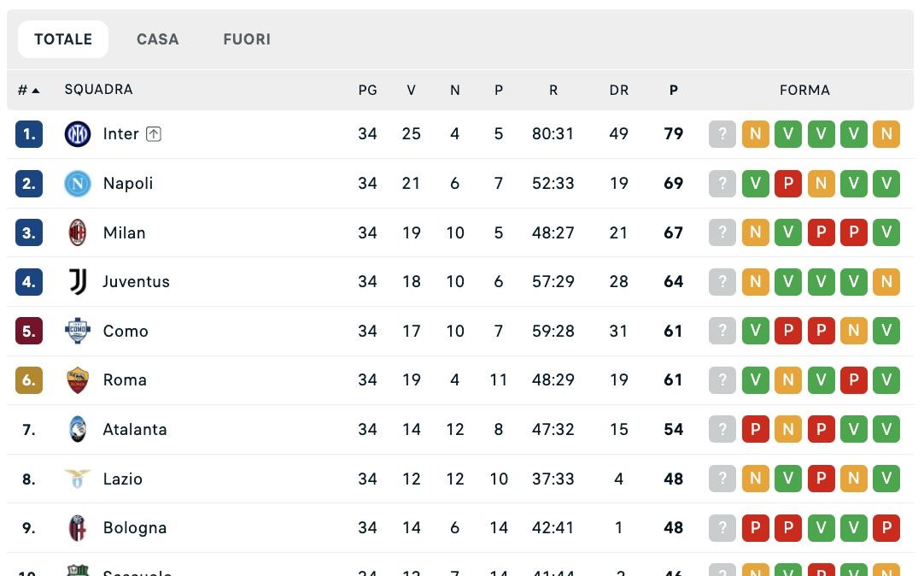Select the TOTALE tab
This screenshot has height=576, width=924.
pyautogui.click(x=62, y=38)
